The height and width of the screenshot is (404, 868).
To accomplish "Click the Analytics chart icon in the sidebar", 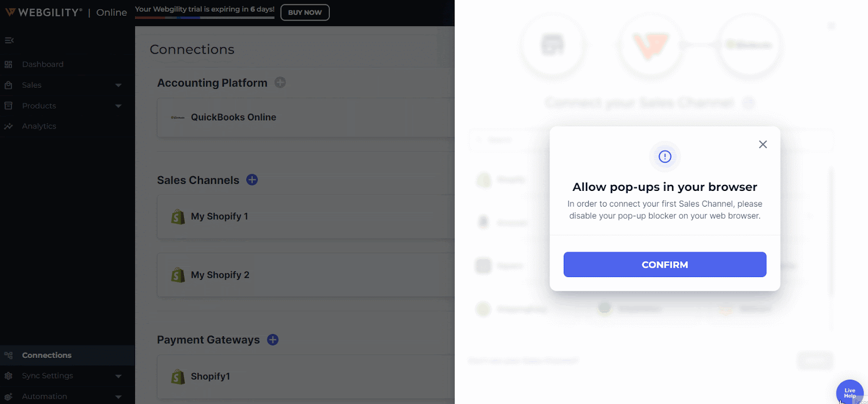I will (8, 126).
